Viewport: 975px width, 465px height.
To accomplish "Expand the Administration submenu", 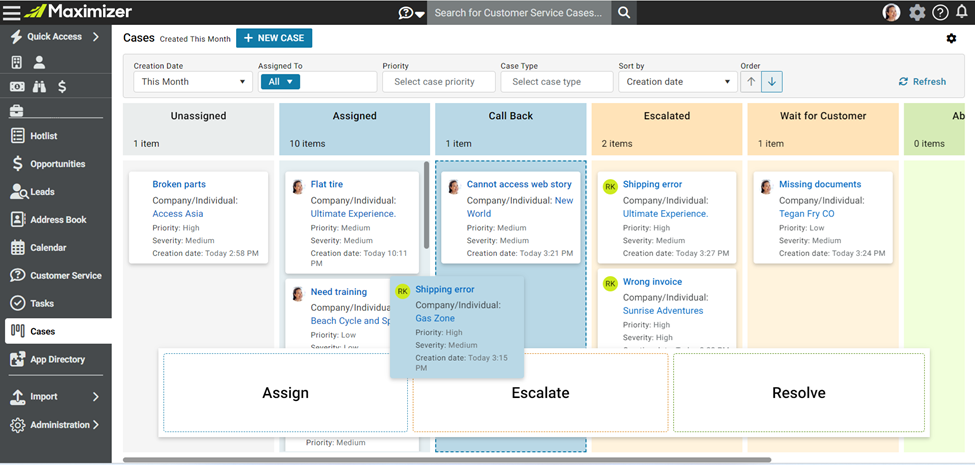I will click(95, 425).
